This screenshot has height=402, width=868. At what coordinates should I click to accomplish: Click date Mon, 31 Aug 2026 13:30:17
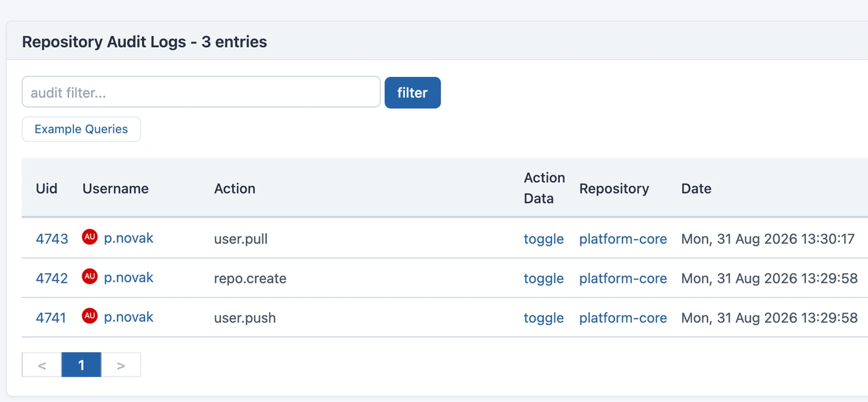click(x=768, y=239)
